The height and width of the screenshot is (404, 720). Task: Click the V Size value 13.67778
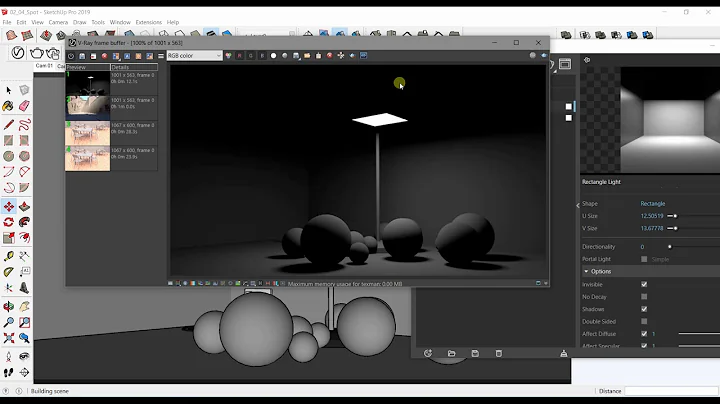coord(652,229)
